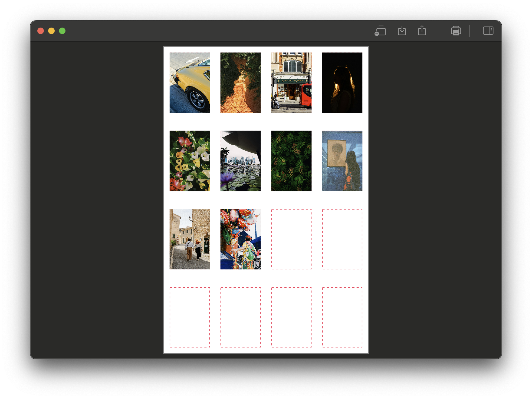Select the woman viewing portrait photo
Viewport: 532px width, 399px height.
point(342,161)
